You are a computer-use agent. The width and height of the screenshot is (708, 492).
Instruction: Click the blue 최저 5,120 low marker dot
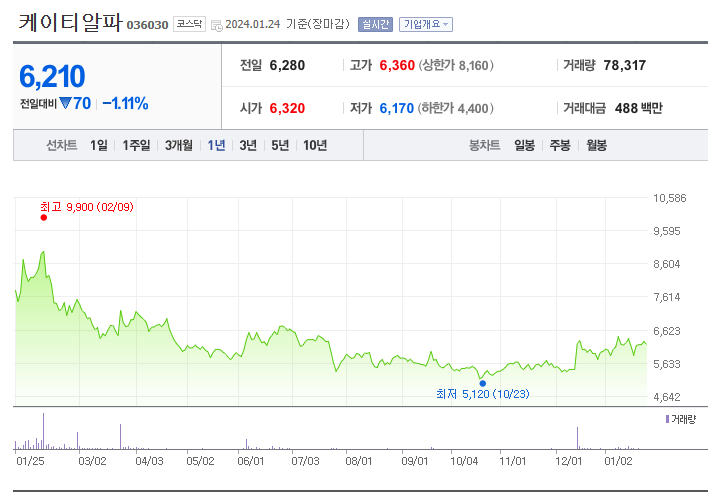[483, 383]
